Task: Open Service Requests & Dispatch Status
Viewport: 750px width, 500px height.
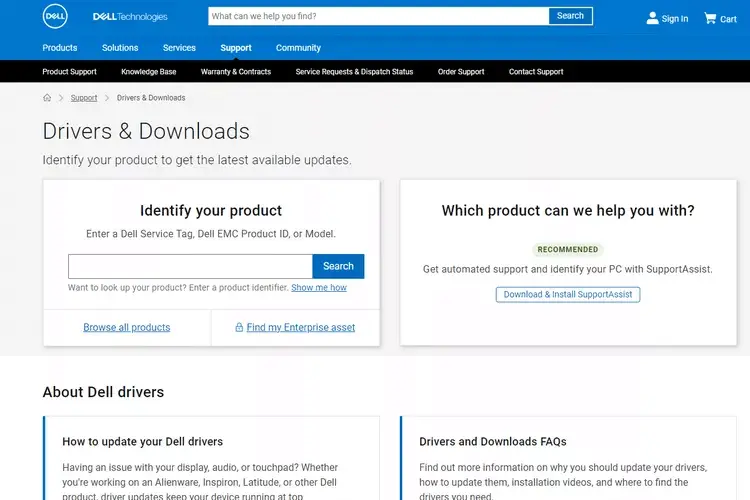Action: (354, 72)
